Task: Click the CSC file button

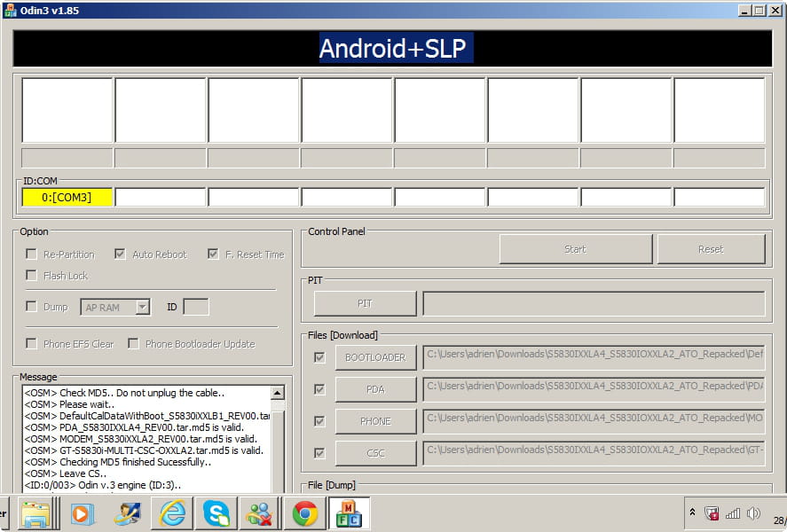Action: pos(375,453)
